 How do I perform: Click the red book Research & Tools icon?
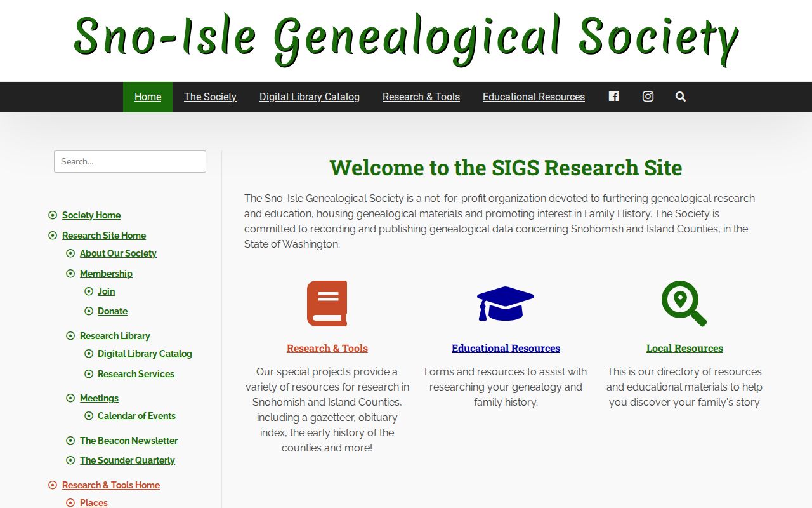tap(327, 304)
